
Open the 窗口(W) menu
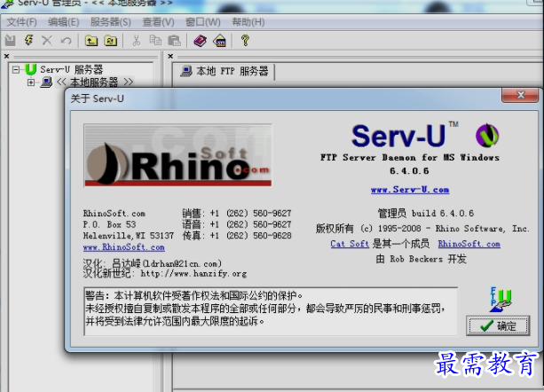(203, 22)
